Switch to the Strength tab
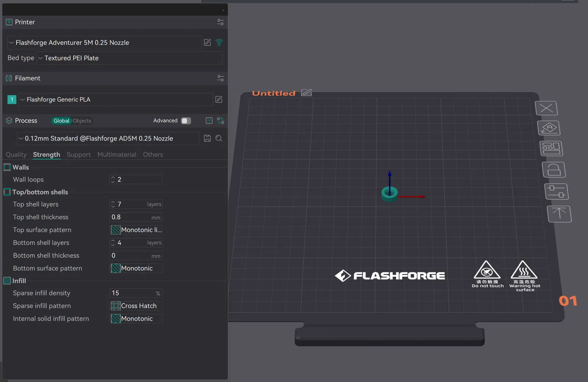This screenshot has height=382, width=588. click(x=46, y=155)
